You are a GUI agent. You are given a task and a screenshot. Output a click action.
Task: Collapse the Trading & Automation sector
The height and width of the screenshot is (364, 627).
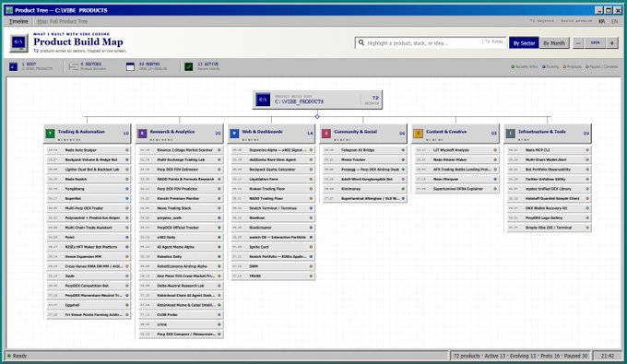coord(88,134)
